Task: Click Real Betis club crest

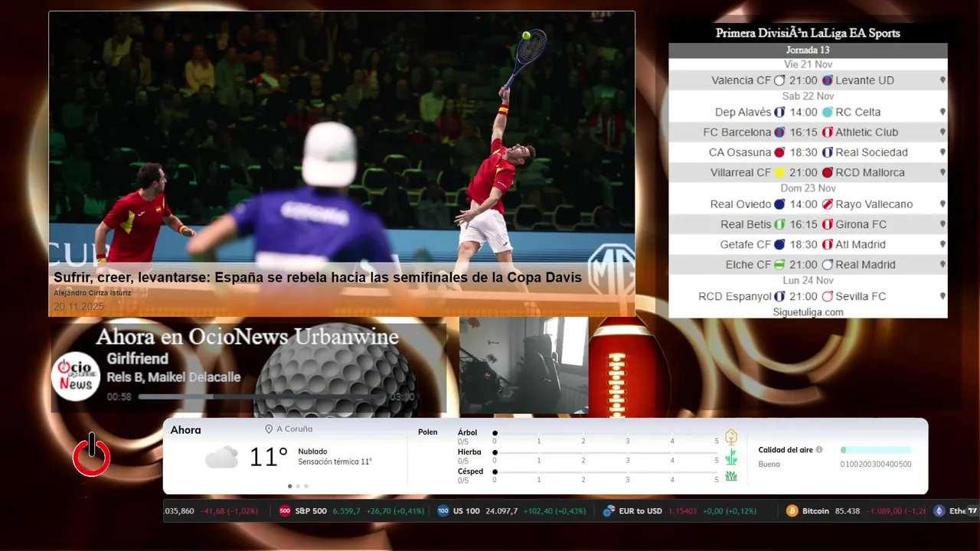Action: 779,225
